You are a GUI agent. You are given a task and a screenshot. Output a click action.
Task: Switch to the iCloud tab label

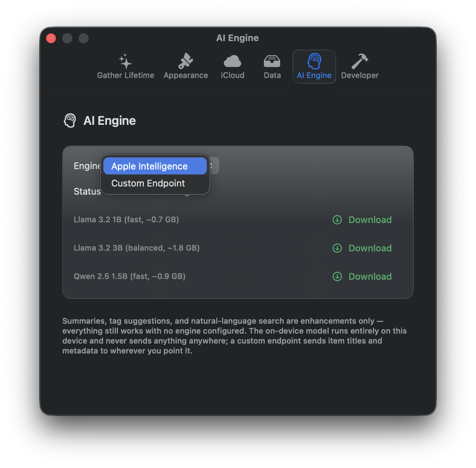[233, 75]
